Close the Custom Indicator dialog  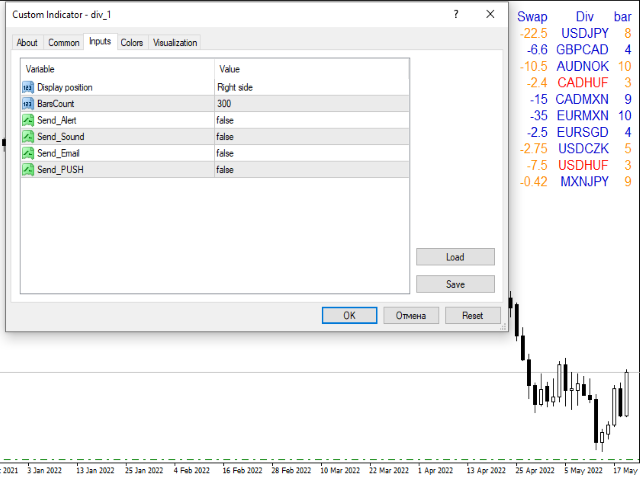coord(490,15)
